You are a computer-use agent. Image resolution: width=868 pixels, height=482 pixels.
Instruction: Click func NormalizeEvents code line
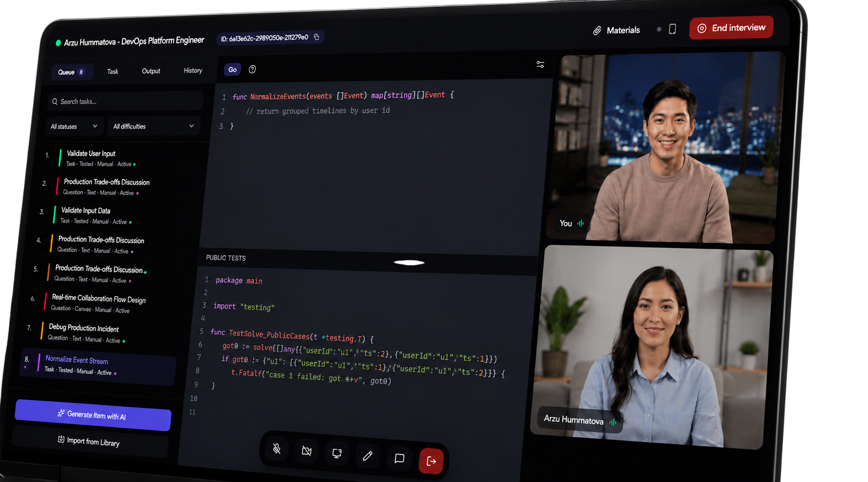[343, 95]
